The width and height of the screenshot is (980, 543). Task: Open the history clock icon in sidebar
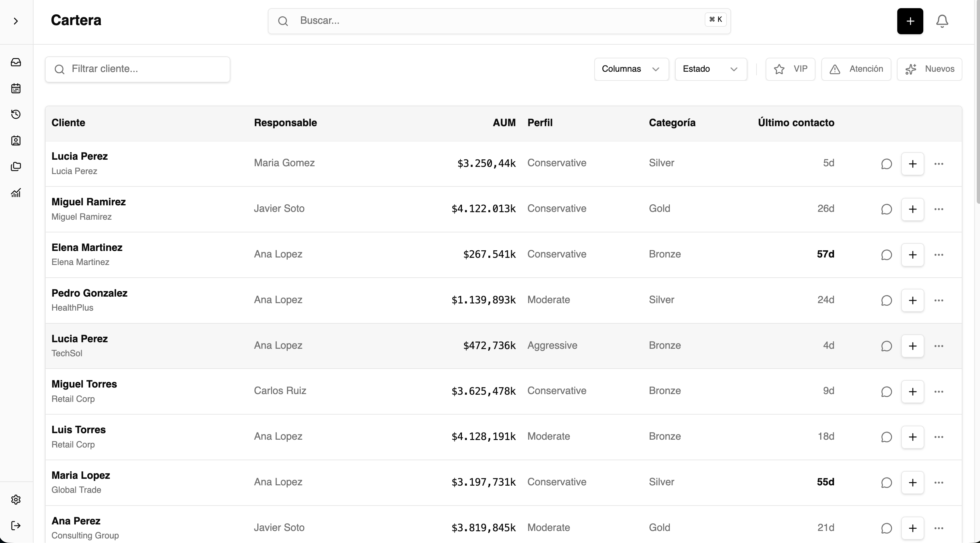(16, 114)
